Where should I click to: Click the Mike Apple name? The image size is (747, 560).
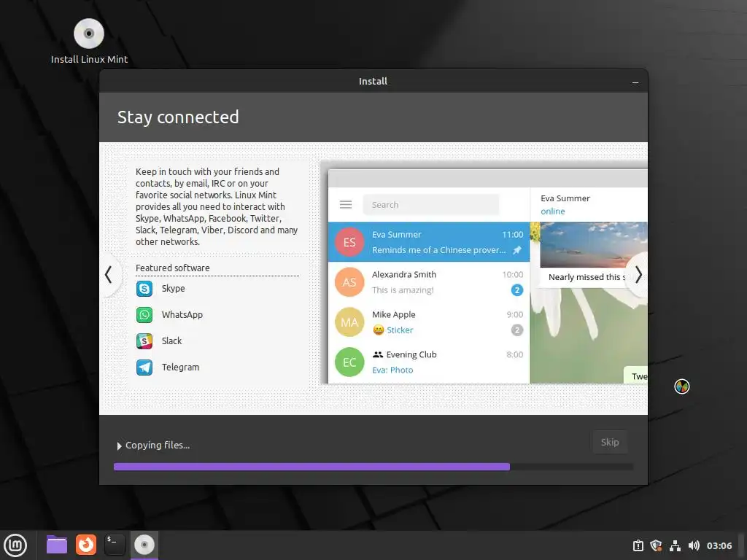tap(393, 314)
